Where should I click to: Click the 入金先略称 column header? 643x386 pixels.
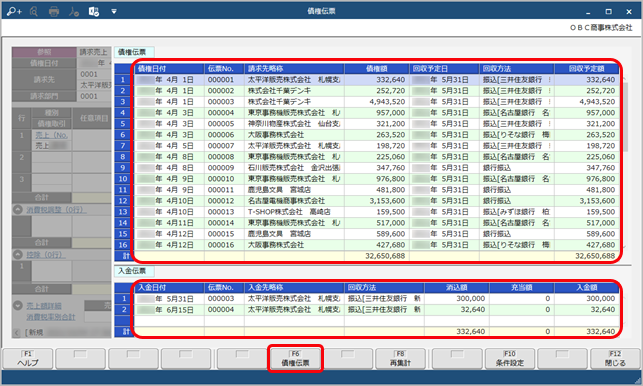tap(294, 288)
